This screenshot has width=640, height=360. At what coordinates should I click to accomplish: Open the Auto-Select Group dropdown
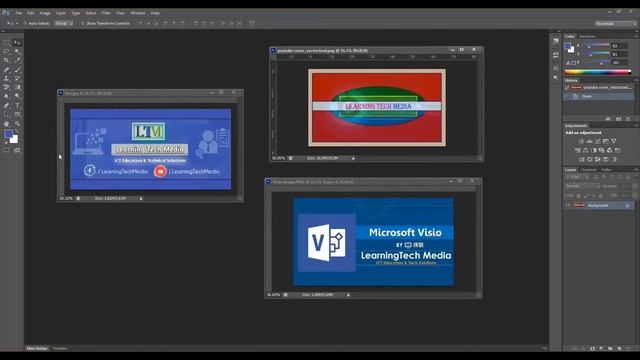coord(64,23)
